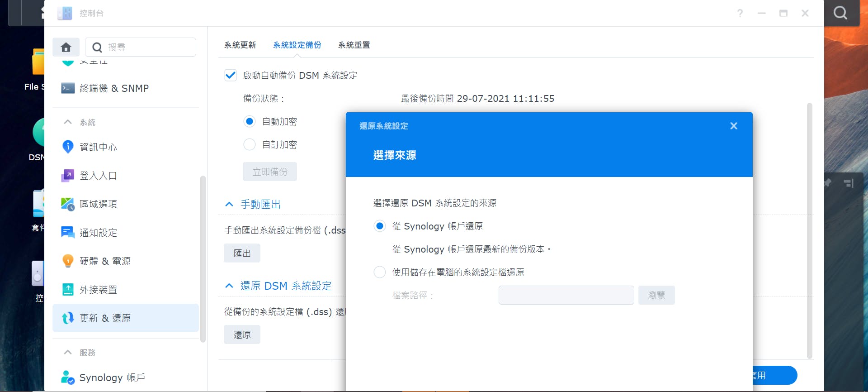Open 通知設定 sidebar entry
Viewport: 868px width, 392px height.
(x=126, y=233)
